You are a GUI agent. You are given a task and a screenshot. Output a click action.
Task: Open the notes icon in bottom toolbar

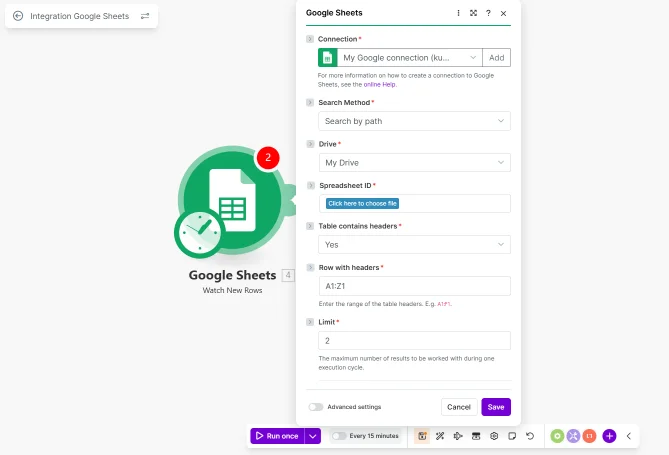pyautogui.click(x=512, y=436)
